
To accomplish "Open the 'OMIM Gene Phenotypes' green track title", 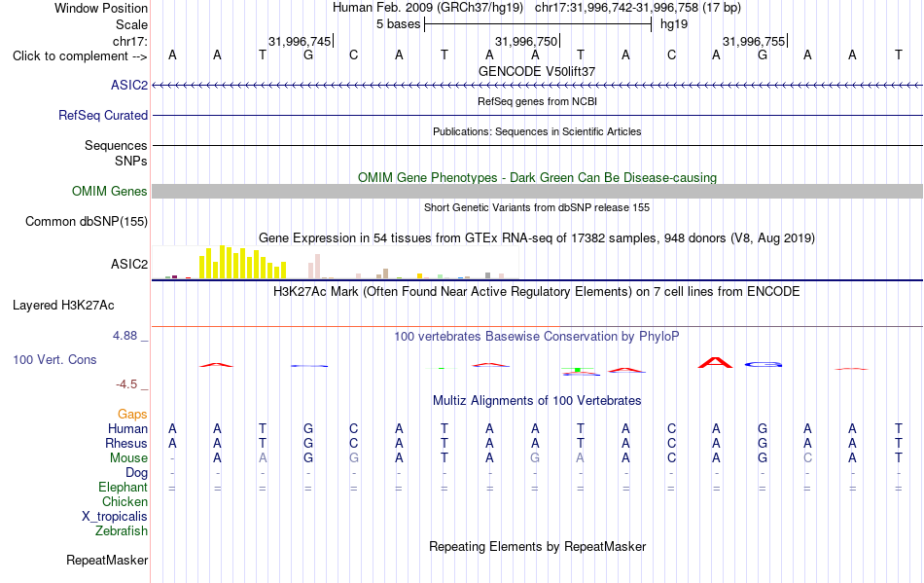I will (537, 177).
